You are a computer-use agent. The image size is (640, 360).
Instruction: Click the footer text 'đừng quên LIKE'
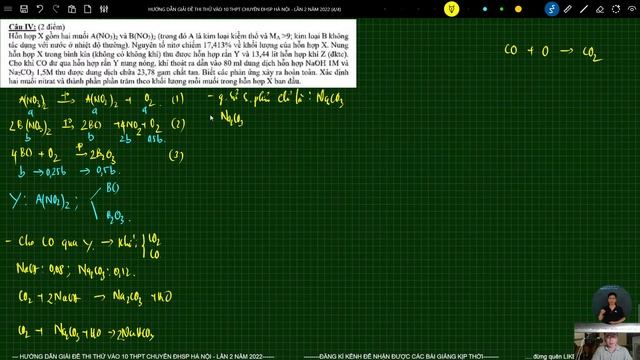point(553,356)
